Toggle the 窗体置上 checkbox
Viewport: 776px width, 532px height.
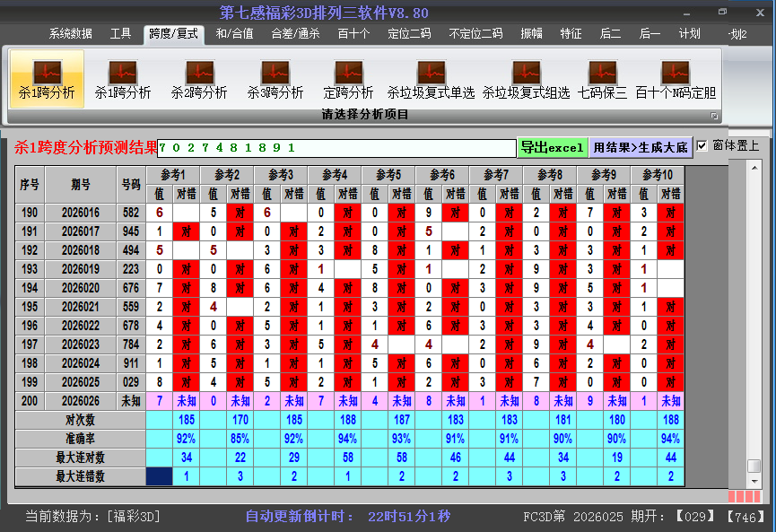click(x=702, y=145)
